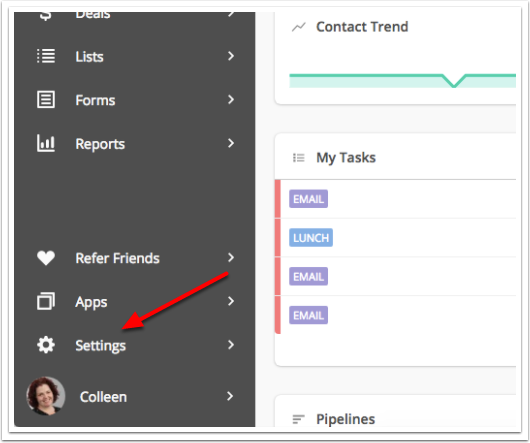
Task: Click the Pipelines bars icon
Action: (298, 419)
